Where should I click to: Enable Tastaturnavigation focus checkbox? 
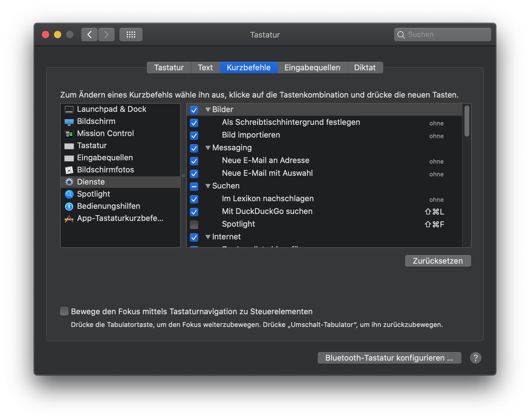point(64,311)
